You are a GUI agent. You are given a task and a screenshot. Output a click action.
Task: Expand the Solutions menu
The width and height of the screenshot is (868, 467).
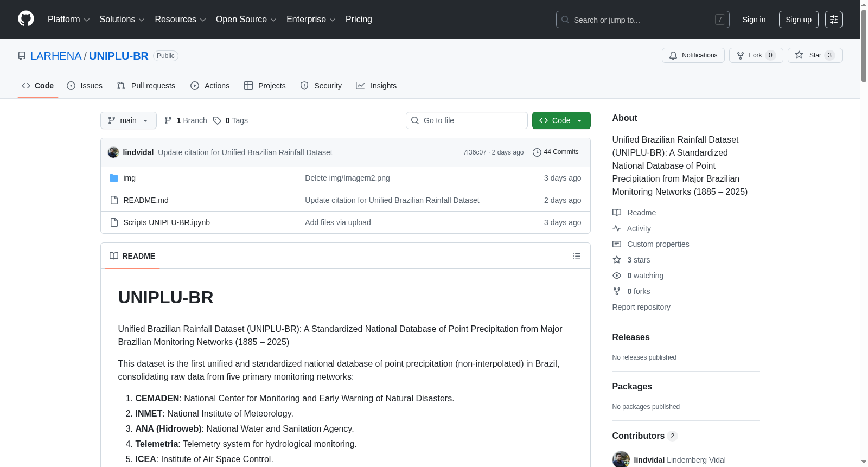coord(122,20)
